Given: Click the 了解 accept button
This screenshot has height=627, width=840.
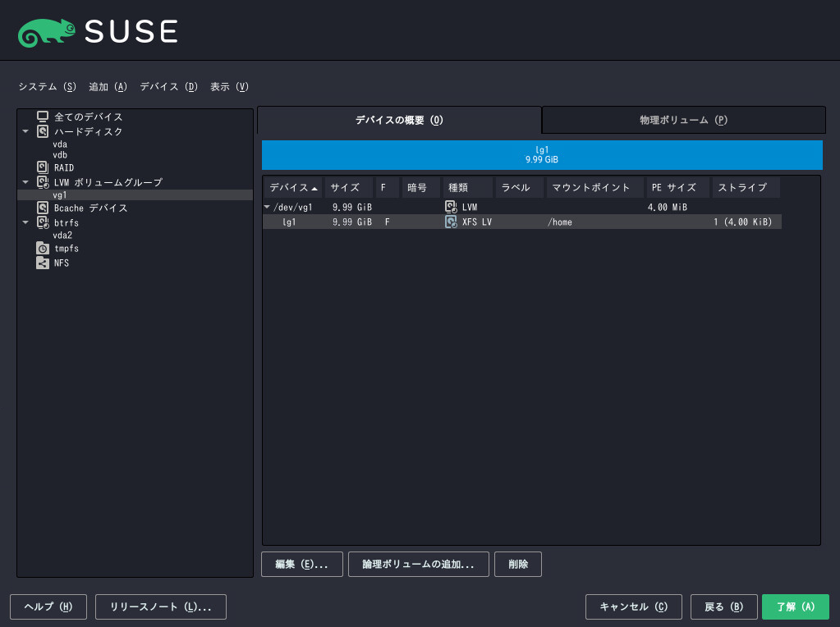Looking at the screenshot, I should (x=796, y=606).
